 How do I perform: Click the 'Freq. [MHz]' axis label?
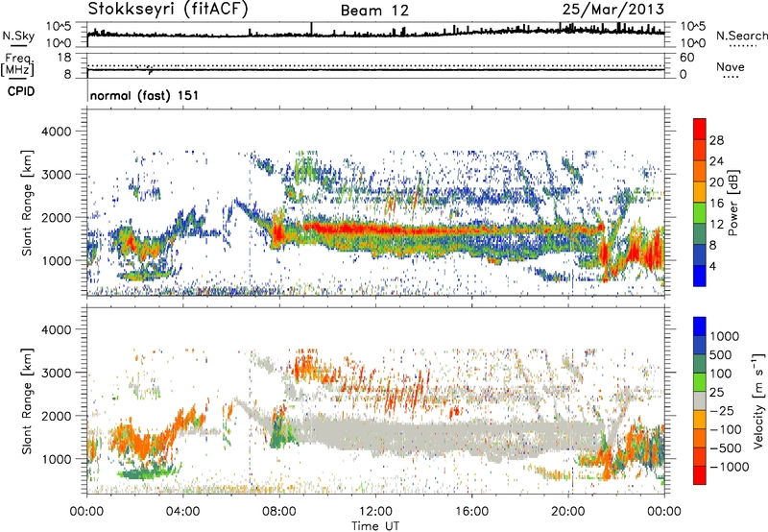pyautogui.click(x=17, y=65)
